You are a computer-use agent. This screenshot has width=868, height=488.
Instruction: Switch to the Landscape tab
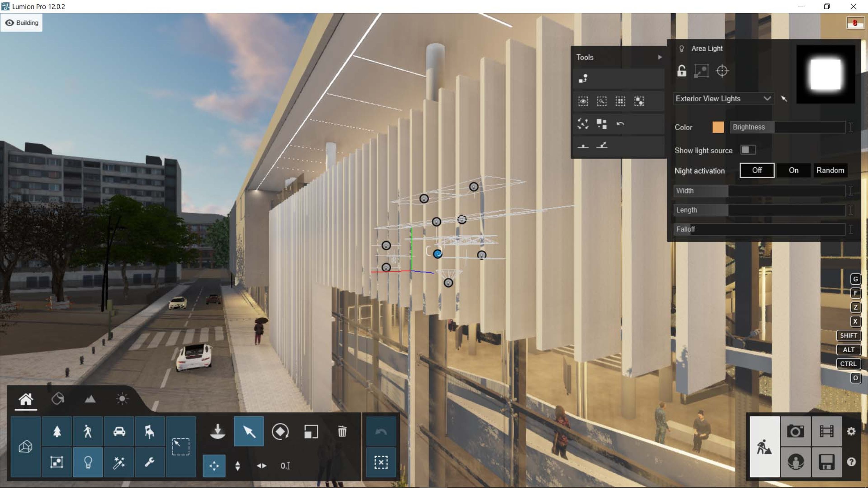90,399
